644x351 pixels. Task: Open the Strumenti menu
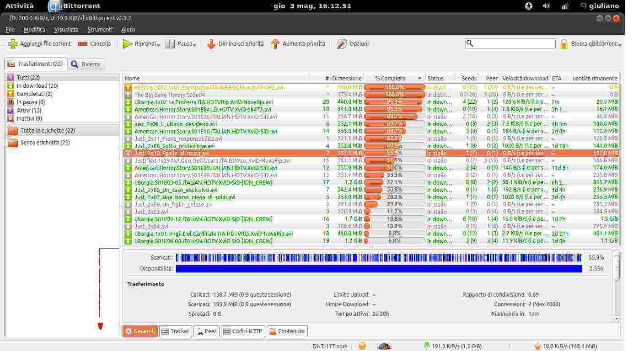(x=100, y=29)
